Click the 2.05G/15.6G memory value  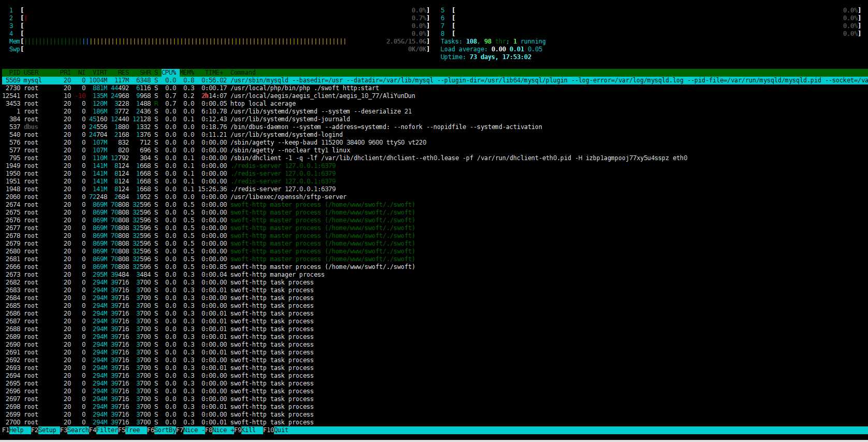(407, 41)
